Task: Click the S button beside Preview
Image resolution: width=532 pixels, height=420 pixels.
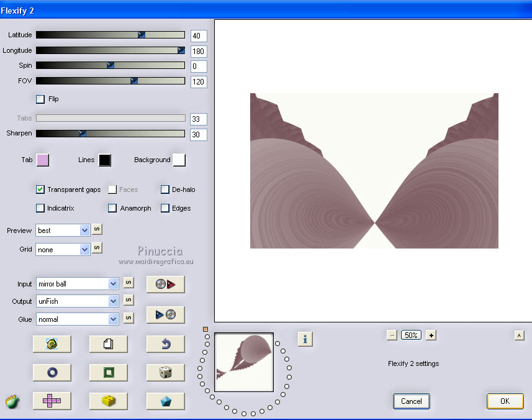Action: 97,229
